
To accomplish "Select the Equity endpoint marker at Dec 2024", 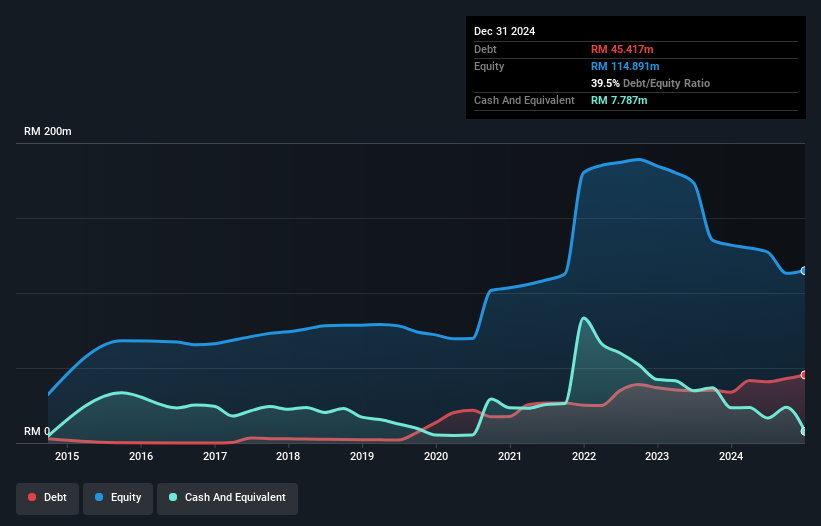I will click(804, 271).
